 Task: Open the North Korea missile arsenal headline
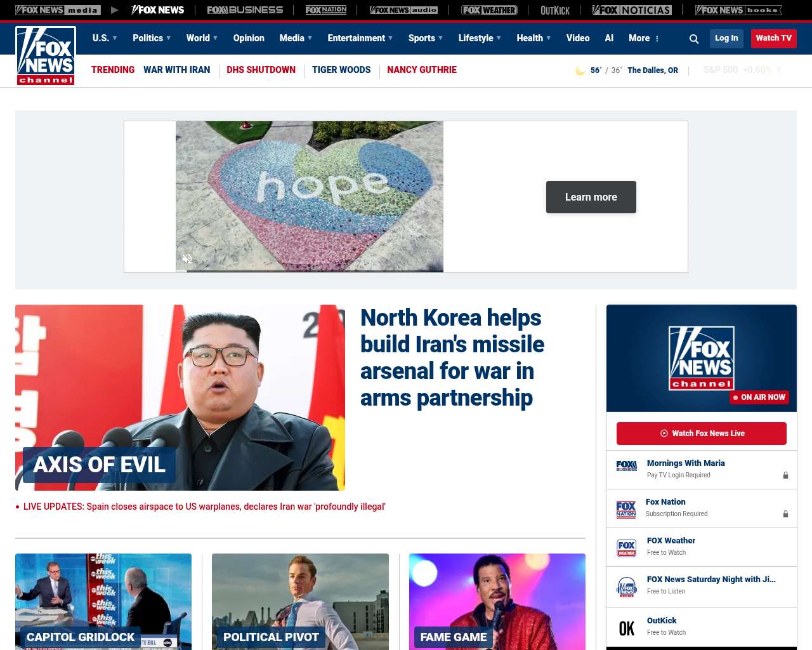pos(452,357)
